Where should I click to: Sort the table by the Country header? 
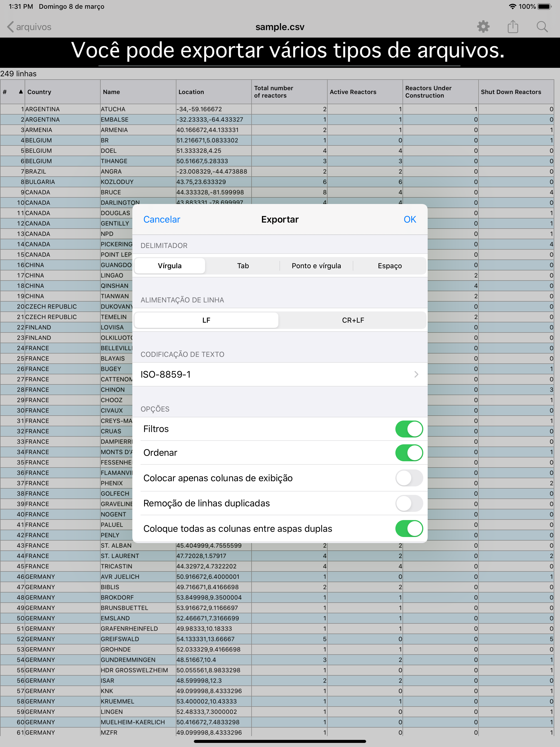[40, 92]
